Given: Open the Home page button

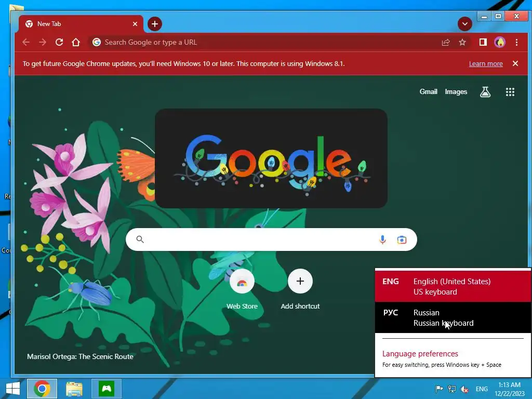Looking at the screenshot, I should click(x=76, y=42).
